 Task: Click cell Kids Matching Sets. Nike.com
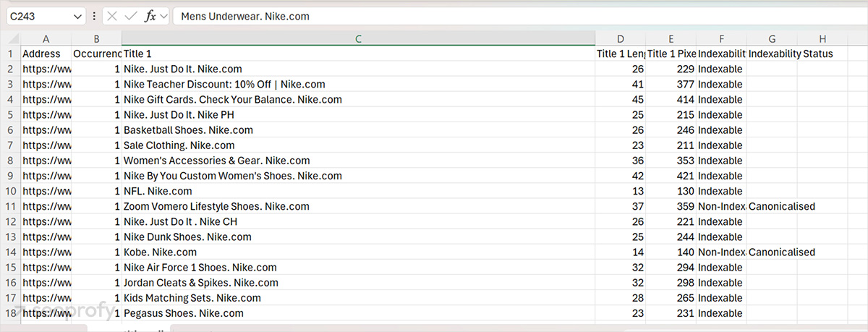point(358,298)
